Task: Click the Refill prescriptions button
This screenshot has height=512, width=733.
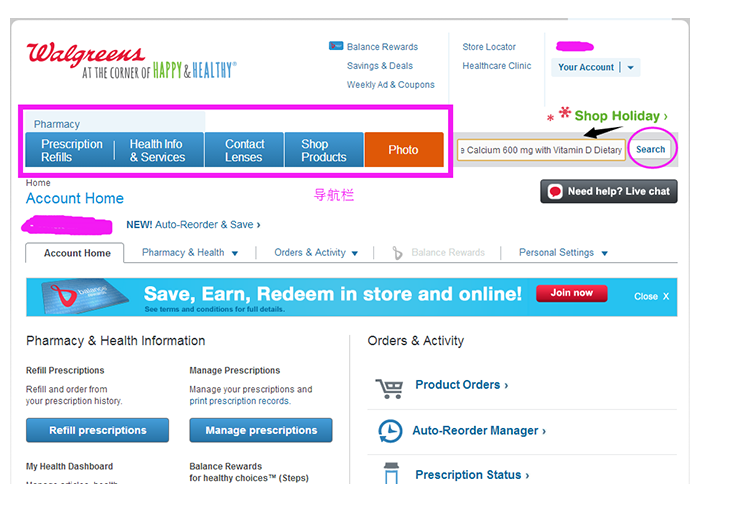Action: point(98,430)
